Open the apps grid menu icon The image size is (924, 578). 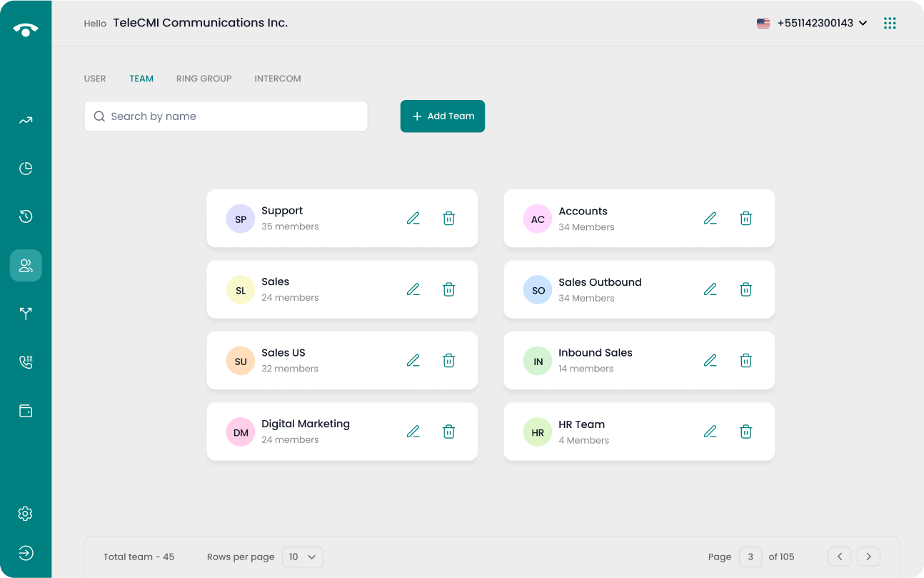890,24
